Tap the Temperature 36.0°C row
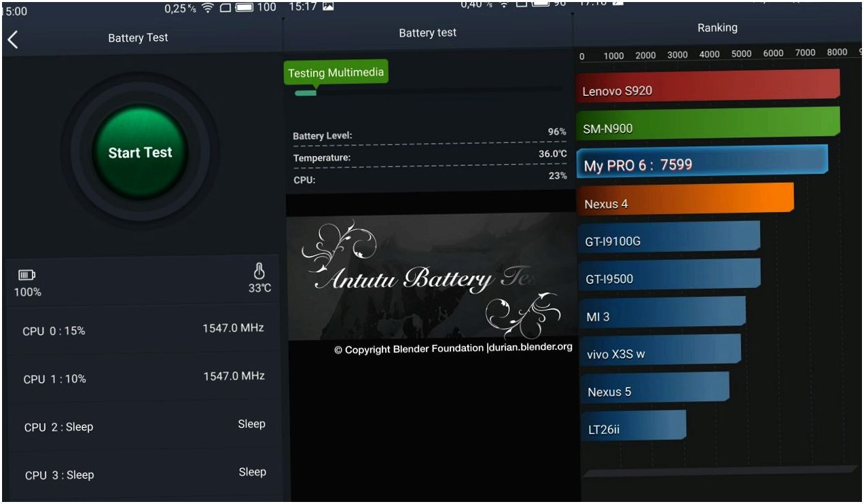Screen dimensions: 864x504 pos(429,156)
